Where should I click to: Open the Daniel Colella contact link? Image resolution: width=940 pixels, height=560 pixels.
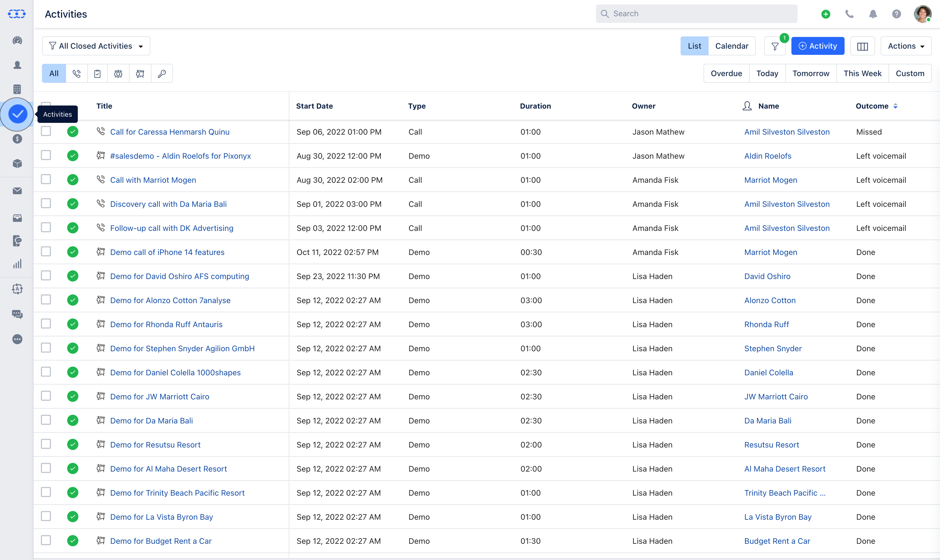tap(769, 372)
